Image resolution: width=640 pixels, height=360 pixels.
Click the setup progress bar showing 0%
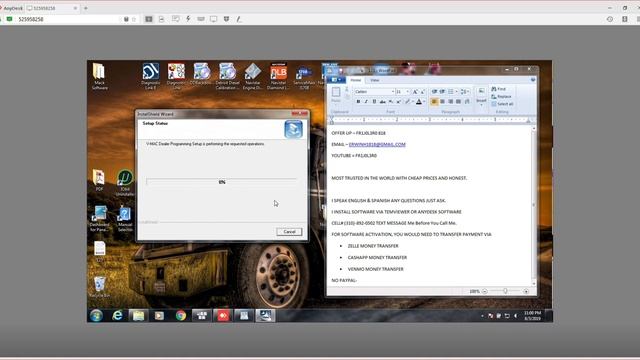(222, 182)
